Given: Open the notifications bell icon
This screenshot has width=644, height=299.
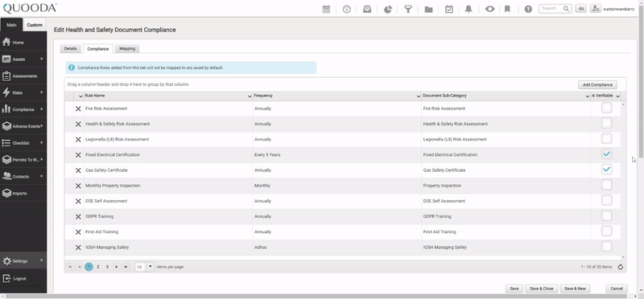Looking at the screenshot, I should point(469,9).
